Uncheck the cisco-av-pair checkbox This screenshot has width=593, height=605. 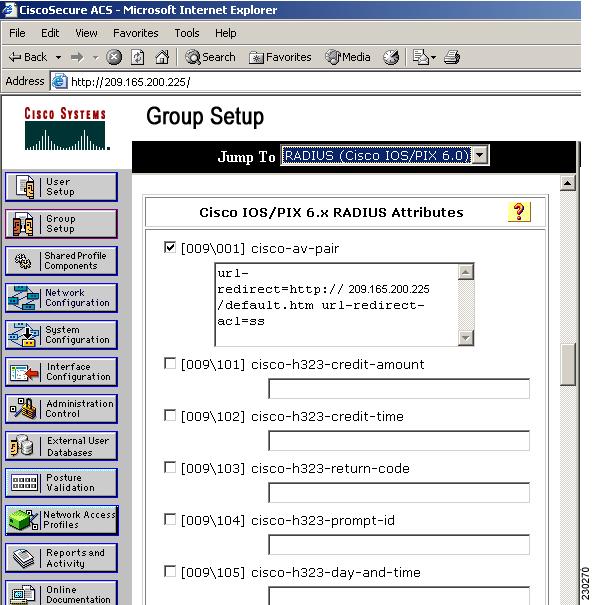(169, 247)
